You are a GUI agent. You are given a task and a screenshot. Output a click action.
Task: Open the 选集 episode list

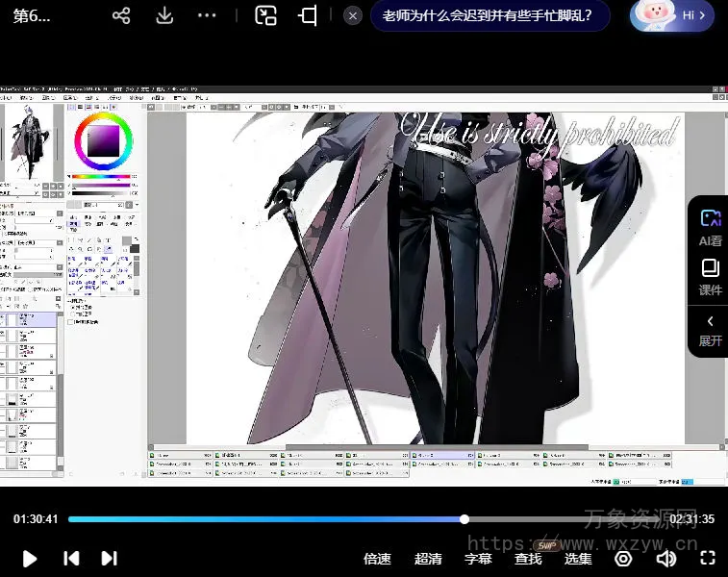(578, 558)
